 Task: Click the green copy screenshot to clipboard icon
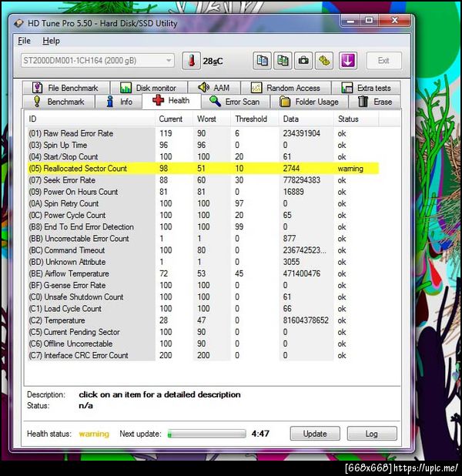(283, 61)
